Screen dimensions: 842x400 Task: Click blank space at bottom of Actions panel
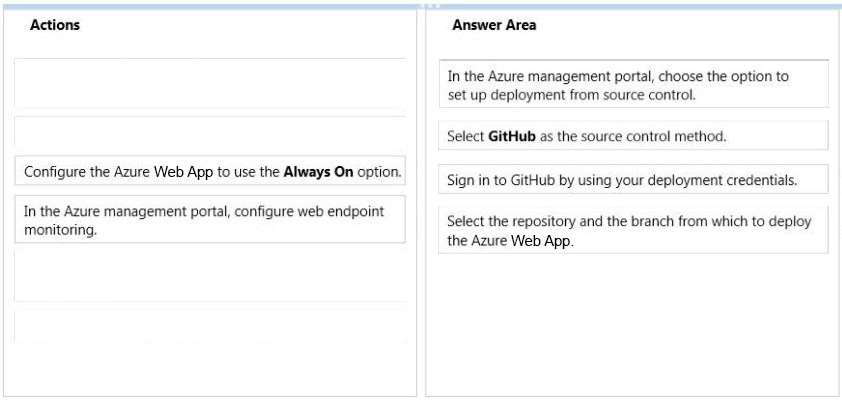[210, 369]
